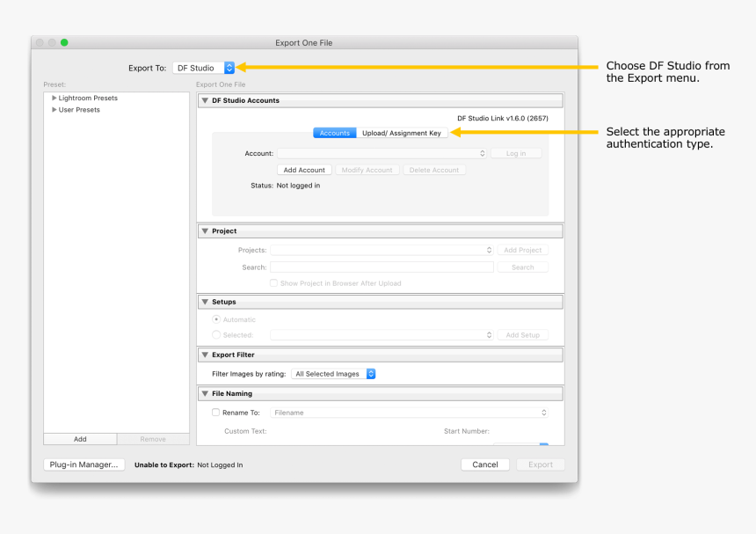Click the Add Project button
The width and height of the screenshot is (756, 534).
pyautogui.click(x=523, y=250)
